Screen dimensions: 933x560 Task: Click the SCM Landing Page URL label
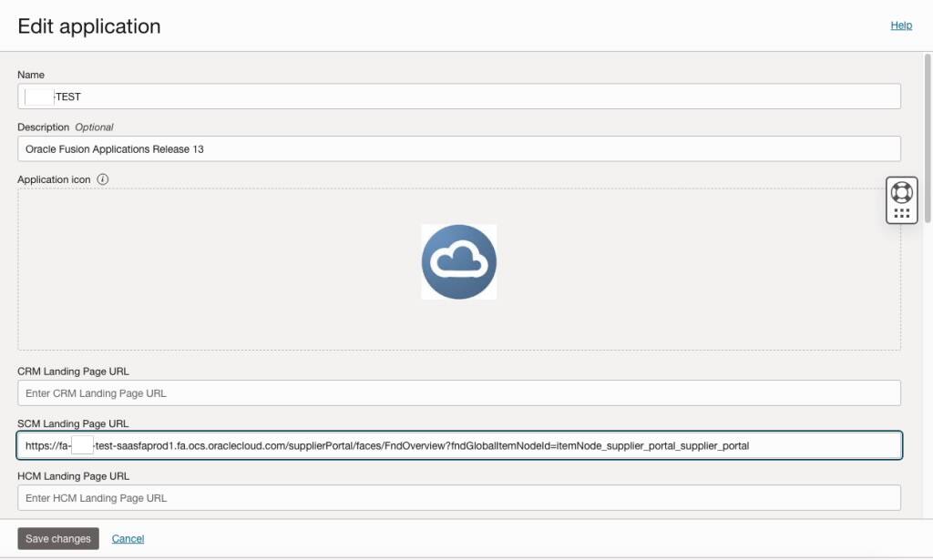click(x=75, y=424)
